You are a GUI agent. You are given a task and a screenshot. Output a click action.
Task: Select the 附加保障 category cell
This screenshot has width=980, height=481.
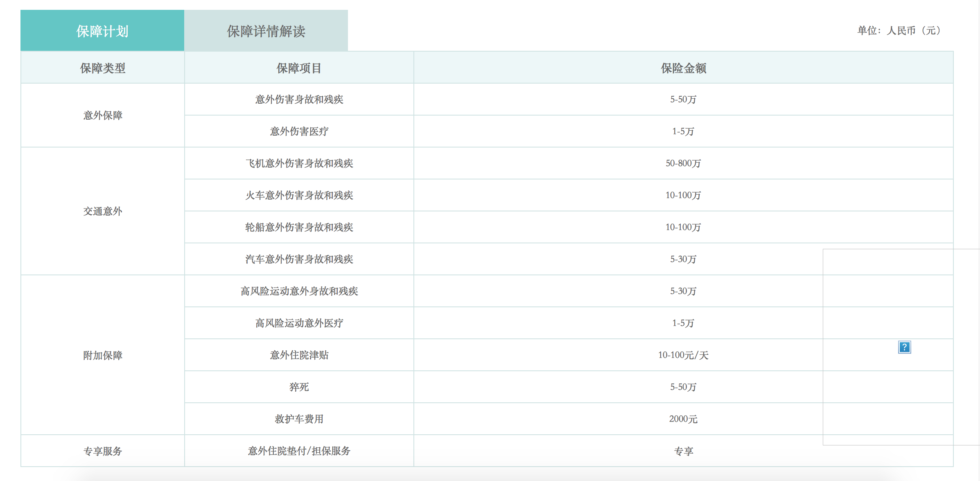pyautogui.click(x=102, y=355)
